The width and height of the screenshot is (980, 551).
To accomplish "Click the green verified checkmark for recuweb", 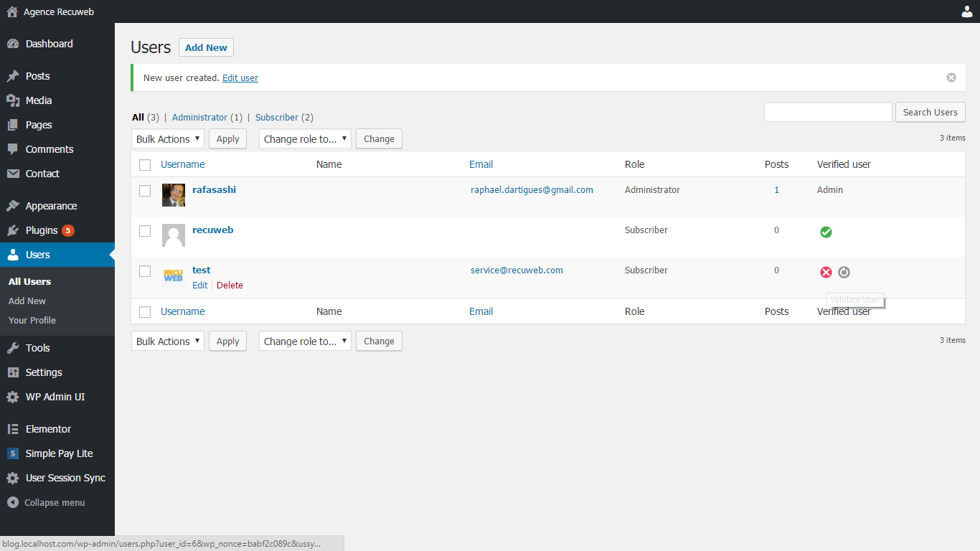I will pos(826,232).
